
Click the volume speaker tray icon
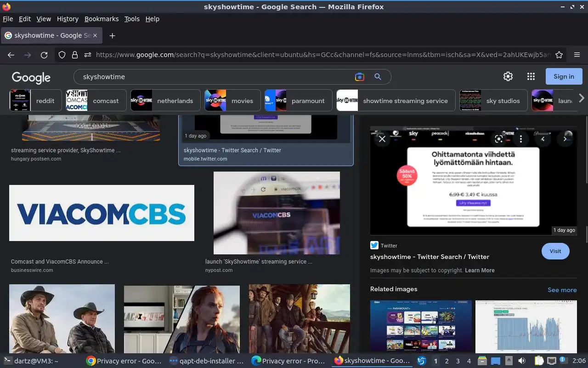point(522,361)
